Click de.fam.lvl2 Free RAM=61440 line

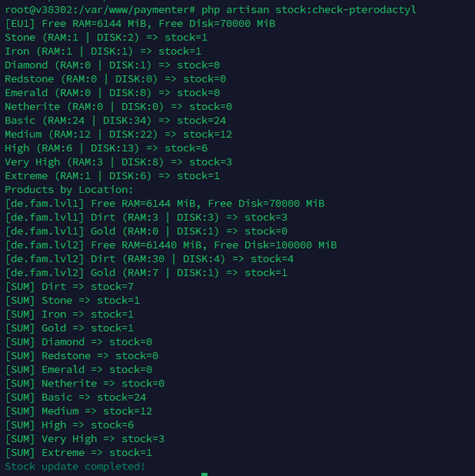(x=171, y=246)
